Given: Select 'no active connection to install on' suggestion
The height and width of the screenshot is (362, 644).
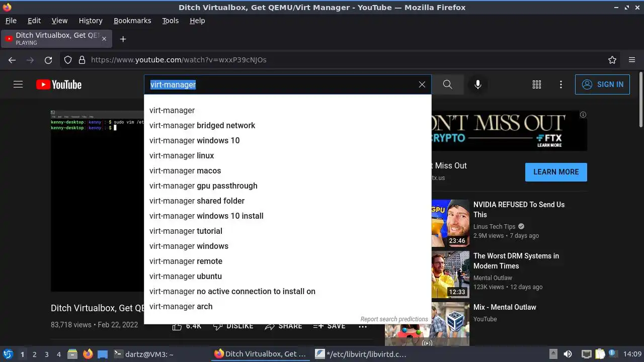Looking at the screenshot, I should tap(287, 291).
